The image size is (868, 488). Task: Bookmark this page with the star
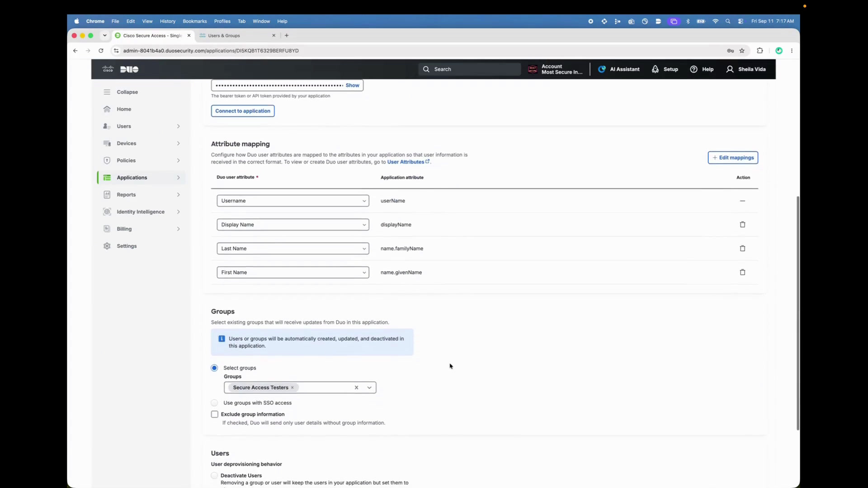[742, 51]
